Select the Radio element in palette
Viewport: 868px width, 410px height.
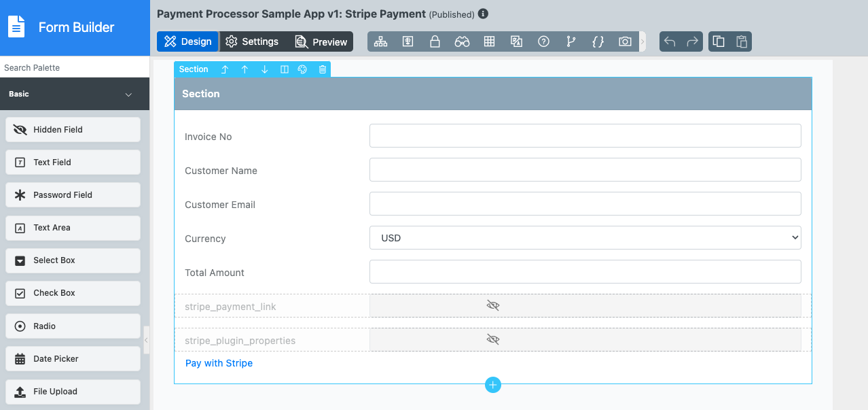73,326
